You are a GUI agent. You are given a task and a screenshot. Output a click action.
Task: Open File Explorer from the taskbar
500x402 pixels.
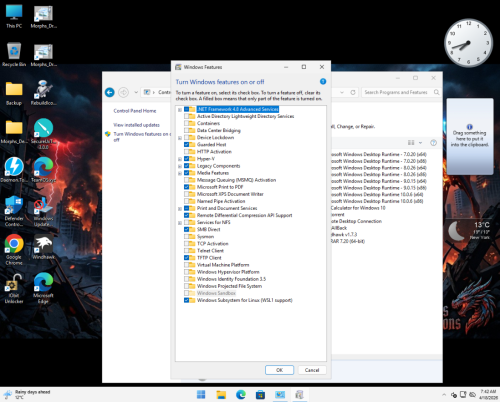coord(221,395)
